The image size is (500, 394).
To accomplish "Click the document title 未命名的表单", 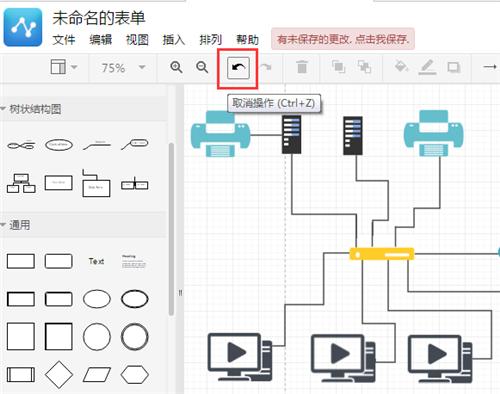I will 99,18.
